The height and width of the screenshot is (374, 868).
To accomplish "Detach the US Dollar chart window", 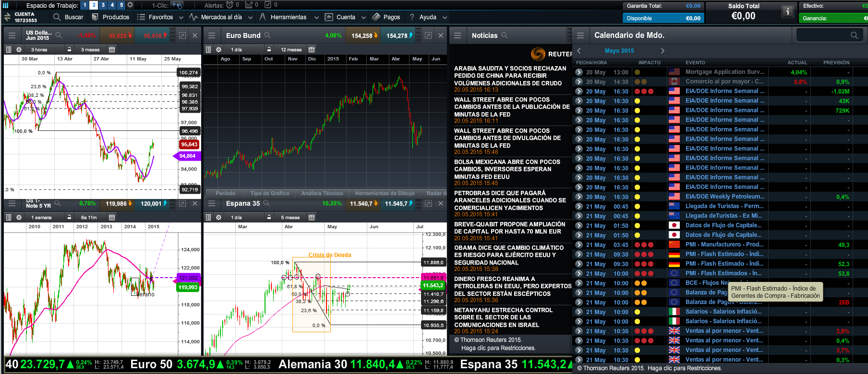I will pyautogui.click(x=182, y=35).
